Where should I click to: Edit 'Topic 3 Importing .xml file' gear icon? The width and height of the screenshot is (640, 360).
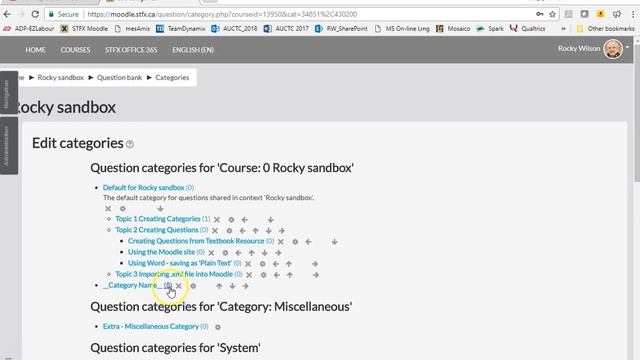263,275
